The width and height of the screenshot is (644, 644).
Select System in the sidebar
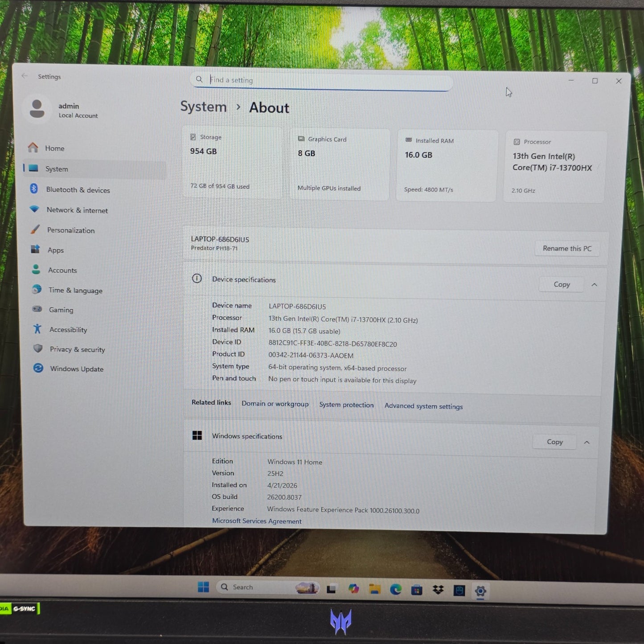point(94,169)
